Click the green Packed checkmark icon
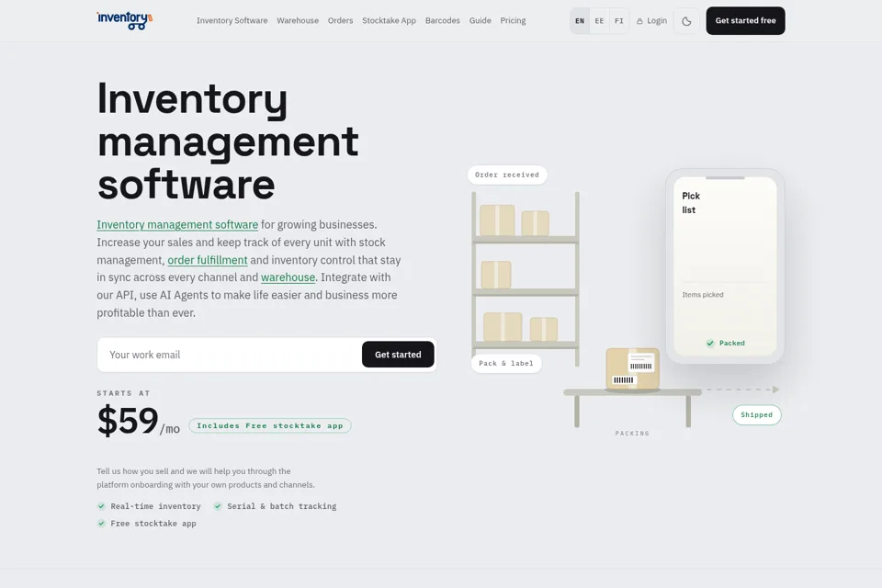This screenshot has height=588, width=882. [710, 344]
